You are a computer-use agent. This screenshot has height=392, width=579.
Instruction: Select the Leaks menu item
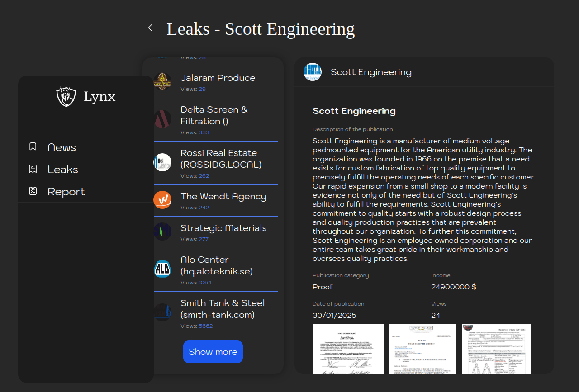(x=63, y=170)
